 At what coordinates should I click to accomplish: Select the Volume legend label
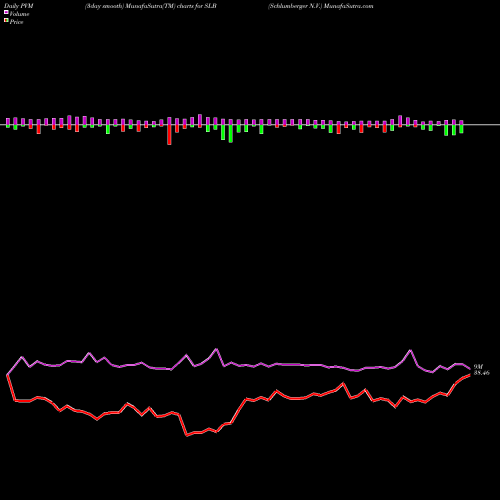coord(19,14)
